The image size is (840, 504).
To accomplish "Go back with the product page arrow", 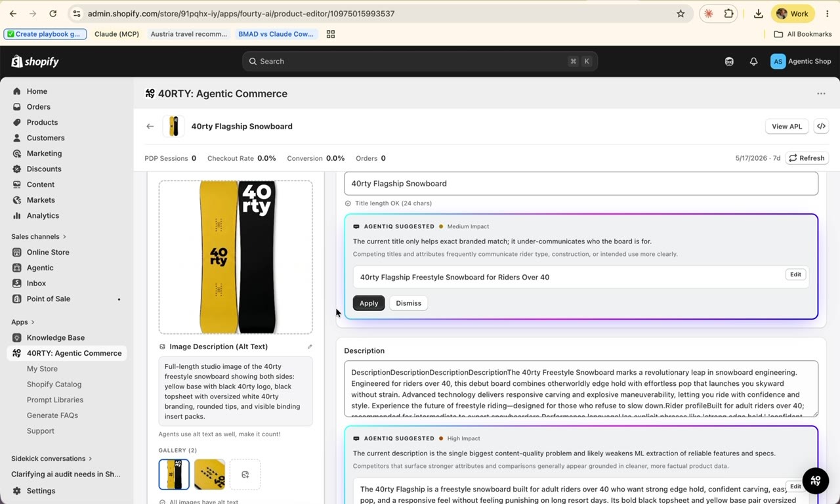I will point(150,126).
